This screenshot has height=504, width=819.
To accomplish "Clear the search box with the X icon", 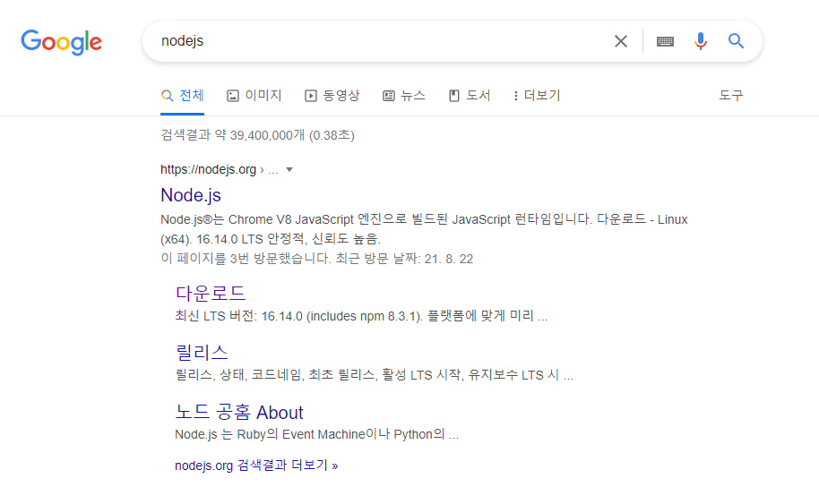I will coord(620,41).
